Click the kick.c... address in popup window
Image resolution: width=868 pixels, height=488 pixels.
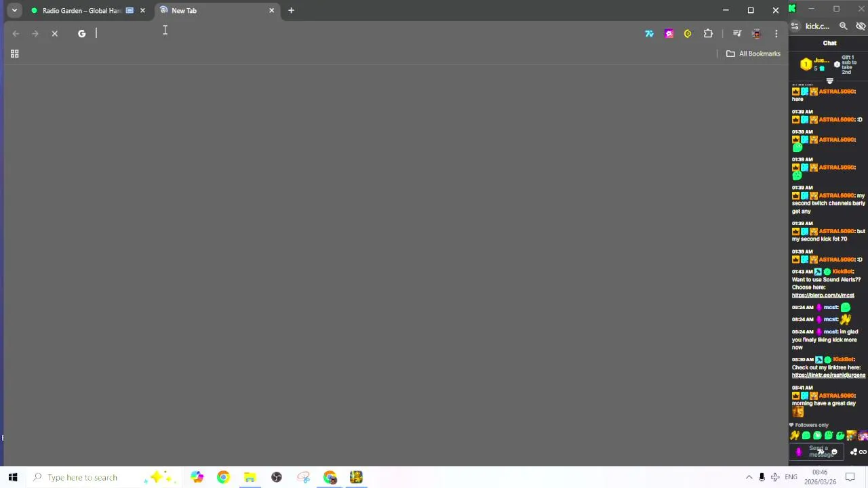pyautogui.click(x=818, y=26)
